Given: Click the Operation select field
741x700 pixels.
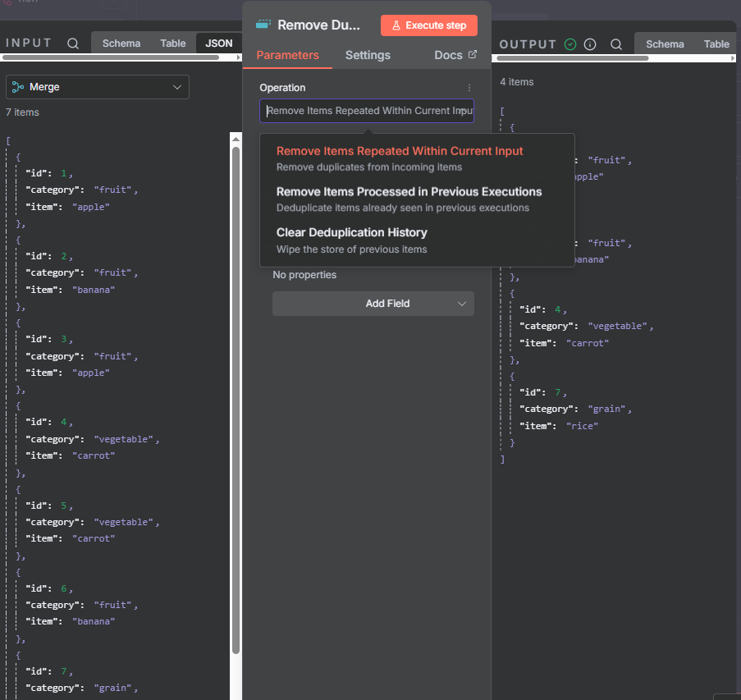Looking at the screenshot, I should 366,111.
